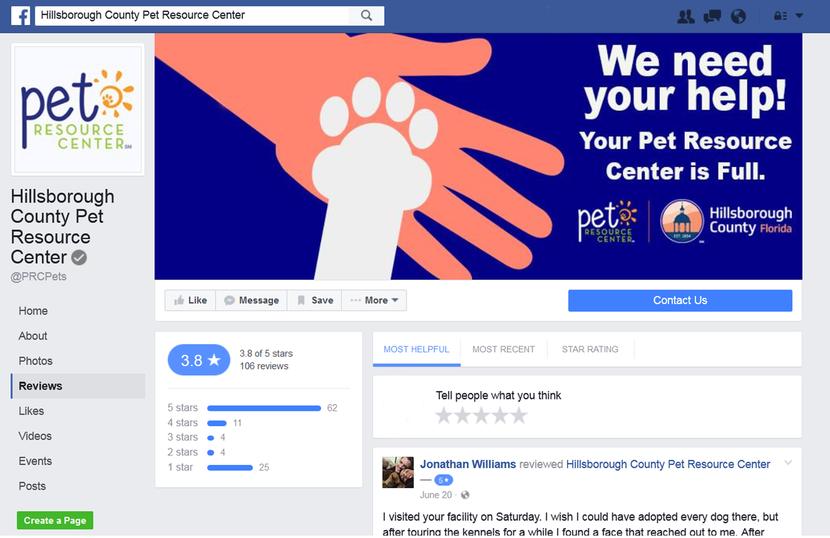The height and width of the screenshot is (538, 830).
Task: Open the privacy shortcuts lock icon
Action: (x=780, y=16)
